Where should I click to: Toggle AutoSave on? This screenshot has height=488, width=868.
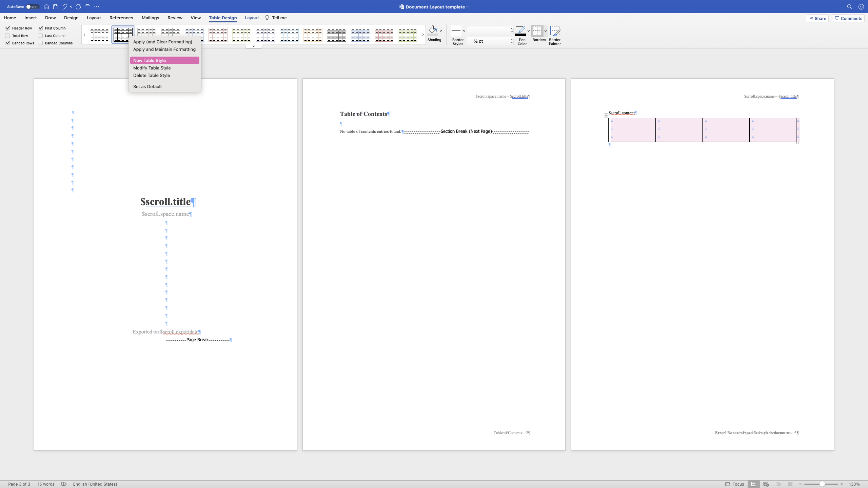pyautogui.click(x=33, y=6)
